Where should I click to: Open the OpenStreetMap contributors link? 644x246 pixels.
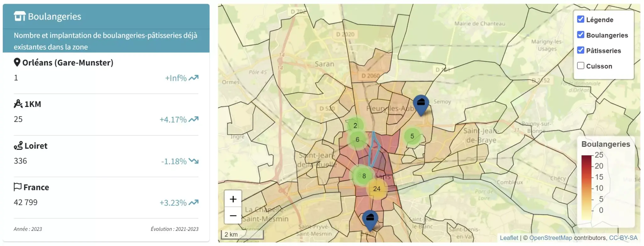point(550,238)
